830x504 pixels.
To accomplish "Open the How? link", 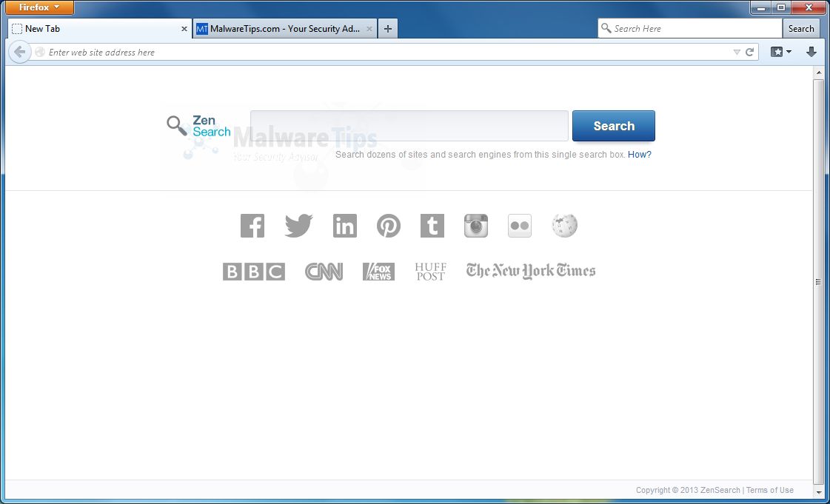I will [640, 155].
